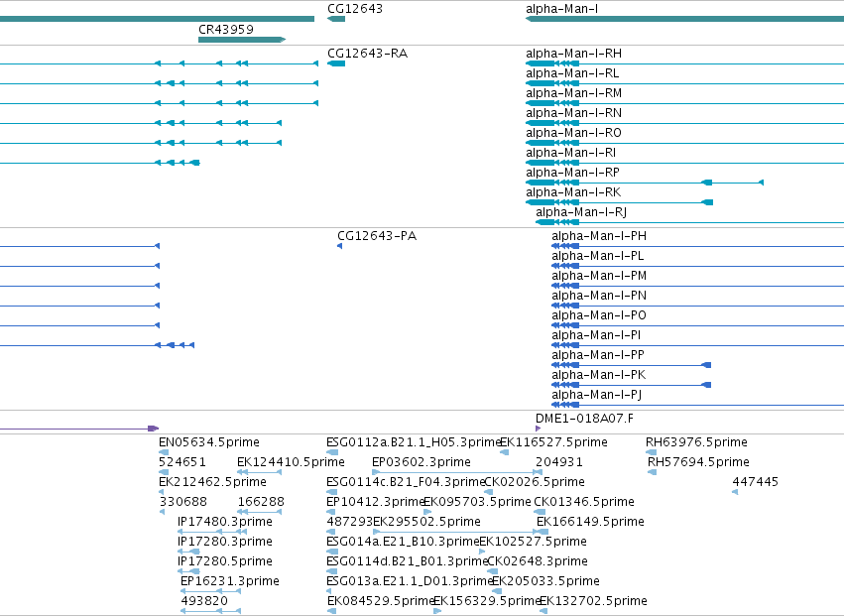Select EST ESG0112a.B21.1_H05.3prime
The height and width of the screenshot is (616, 844).
(x=413, y=442)
